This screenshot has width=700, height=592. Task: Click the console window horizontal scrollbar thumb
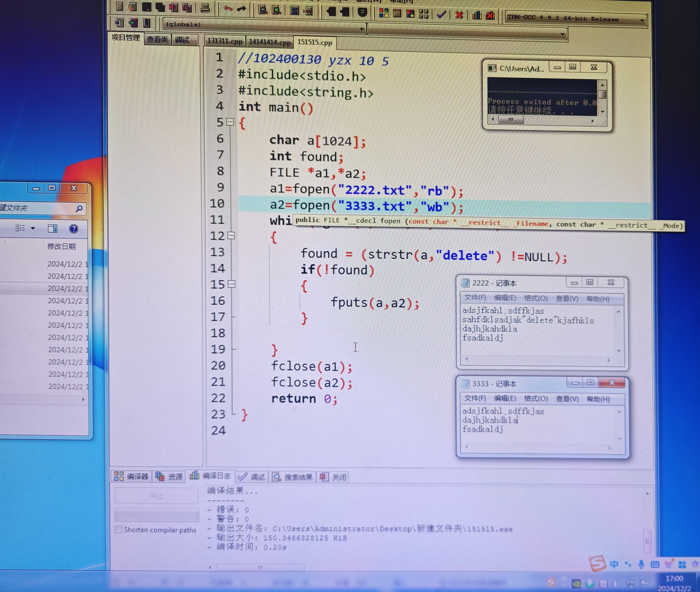(511, 120)
